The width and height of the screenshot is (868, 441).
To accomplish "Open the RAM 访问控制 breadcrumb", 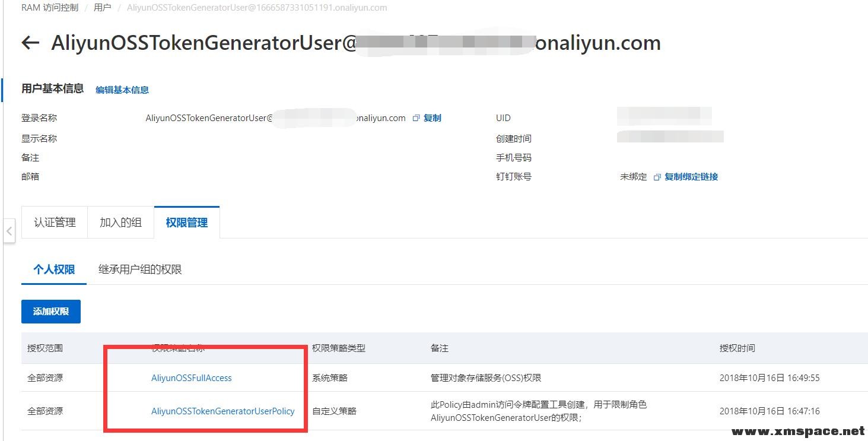I will pos(49,8).
